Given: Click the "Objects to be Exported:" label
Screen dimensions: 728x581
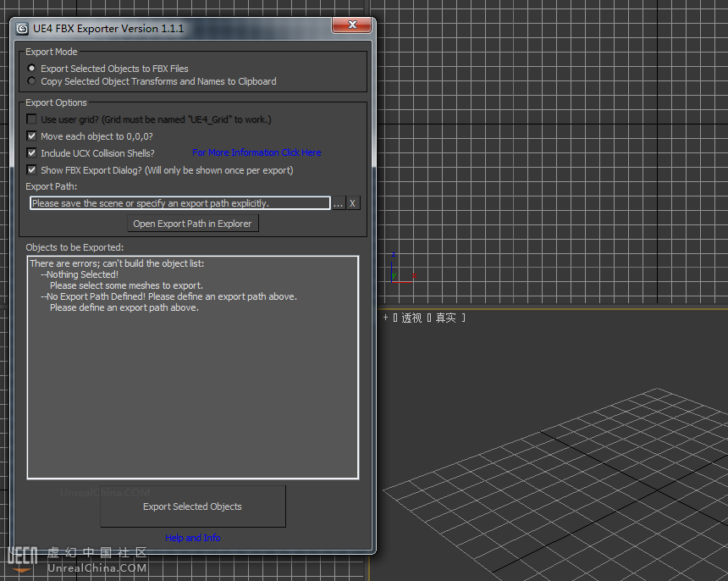Looking at the screenshot, I should (74, 247).
